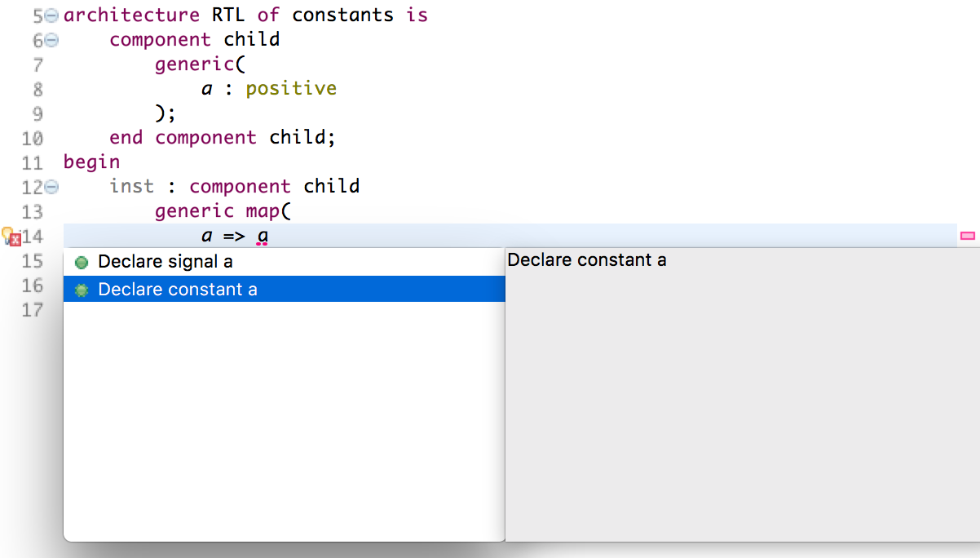Click the pink error marker in overview ruler
980x558 pixels.
(x=968, y=236)
